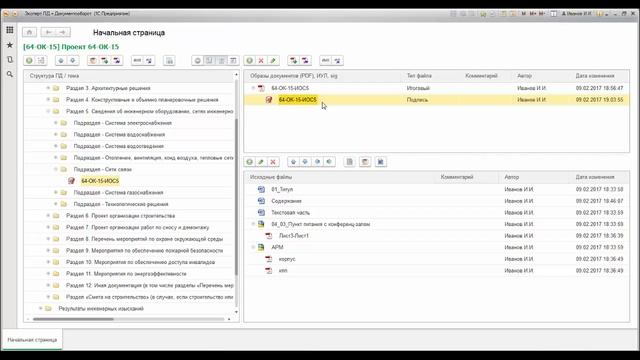Open the search magnifier in left sidebar

9,74
